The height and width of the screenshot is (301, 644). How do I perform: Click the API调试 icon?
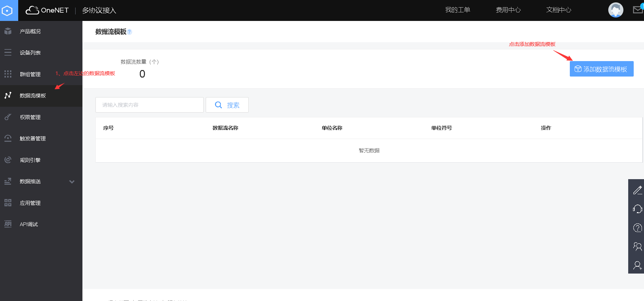coord(8,224)
